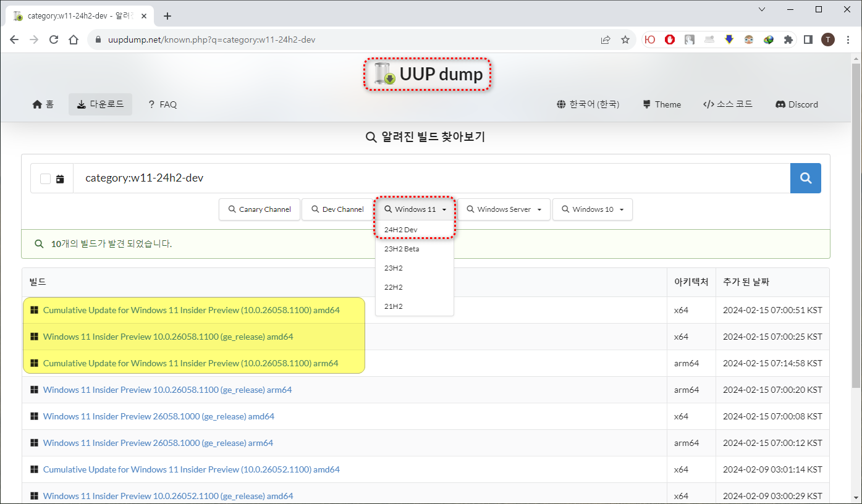Open Insider Preview 26058.1000 ge_release arm64

pos(158,443)
